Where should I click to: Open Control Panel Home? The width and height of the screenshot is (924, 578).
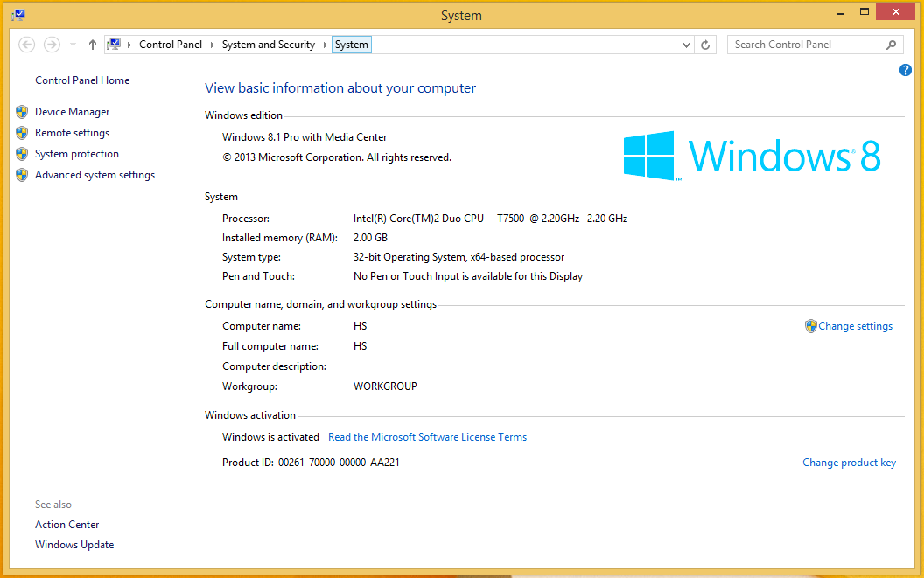[82, 80]
